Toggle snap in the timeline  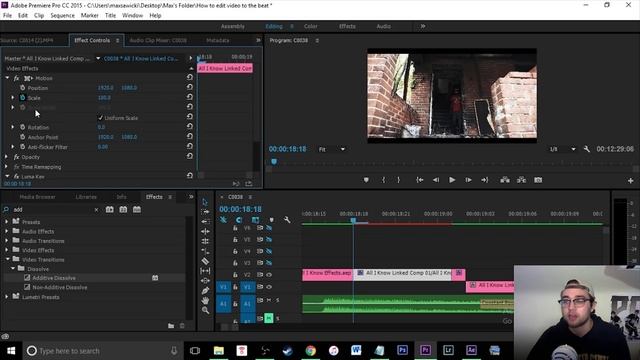tap(239, 220)
